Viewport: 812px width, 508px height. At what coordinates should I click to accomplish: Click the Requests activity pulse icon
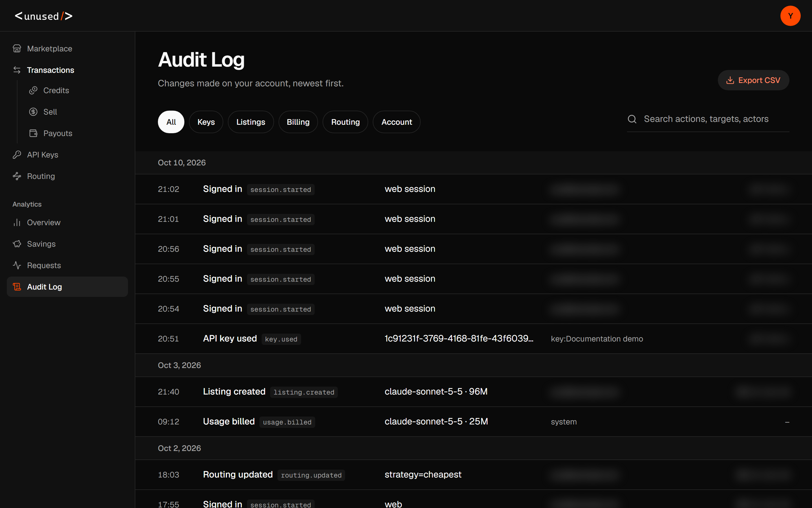pos(17,266)
